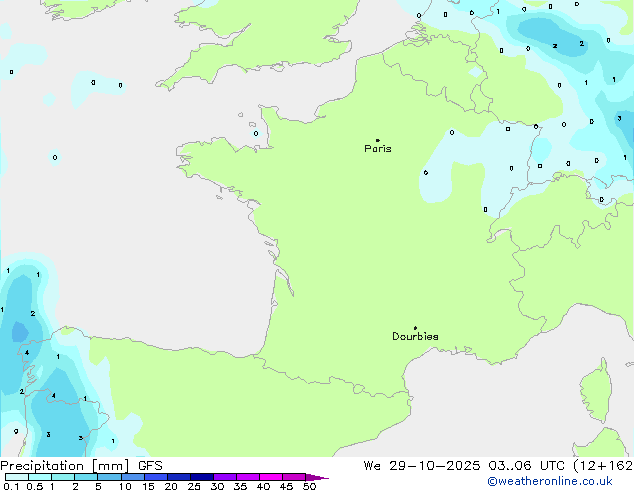
Task: Click the legend scale value 0.5
Action: pos(34,486)
